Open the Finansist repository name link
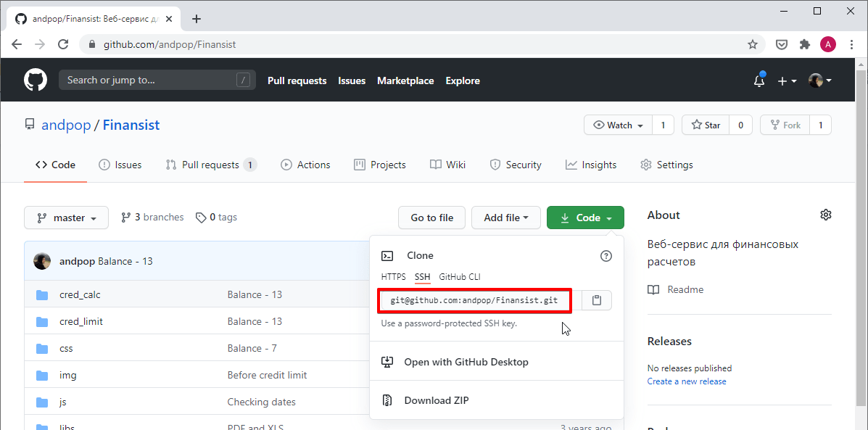 [x=131, y=125]
